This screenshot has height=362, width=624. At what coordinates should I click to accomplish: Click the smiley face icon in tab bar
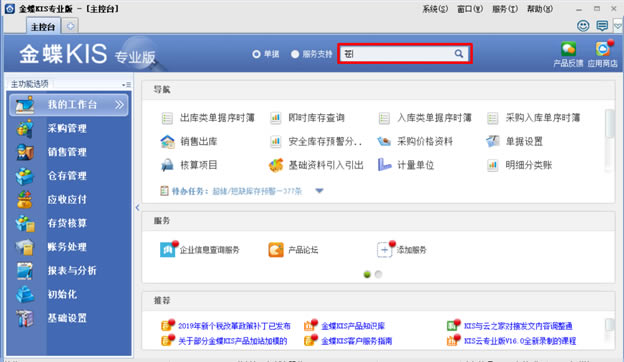pos(583,26)
